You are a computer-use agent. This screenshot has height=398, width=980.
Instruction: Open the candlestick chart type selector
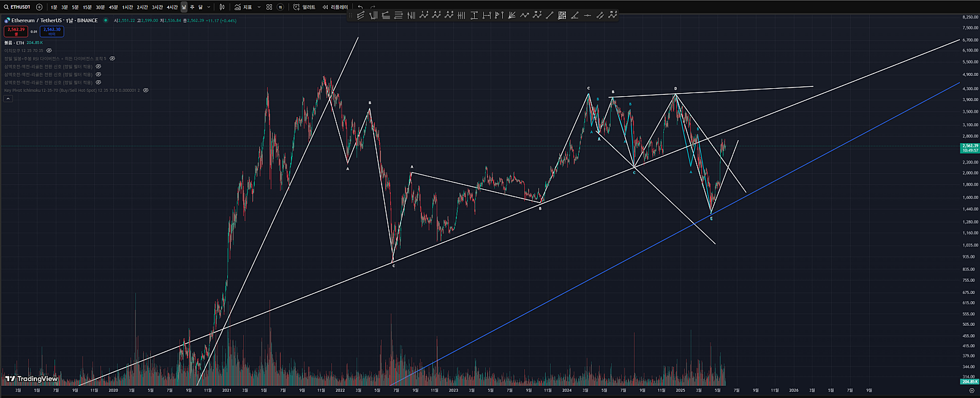point(222,7)
